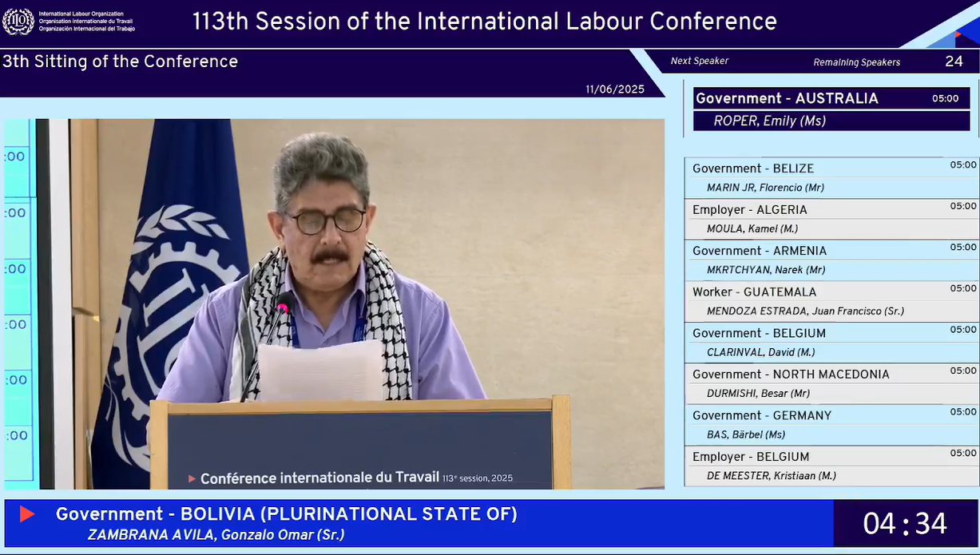Click the speaker video feed
The image size is (980, 555).
pos(334,304)
